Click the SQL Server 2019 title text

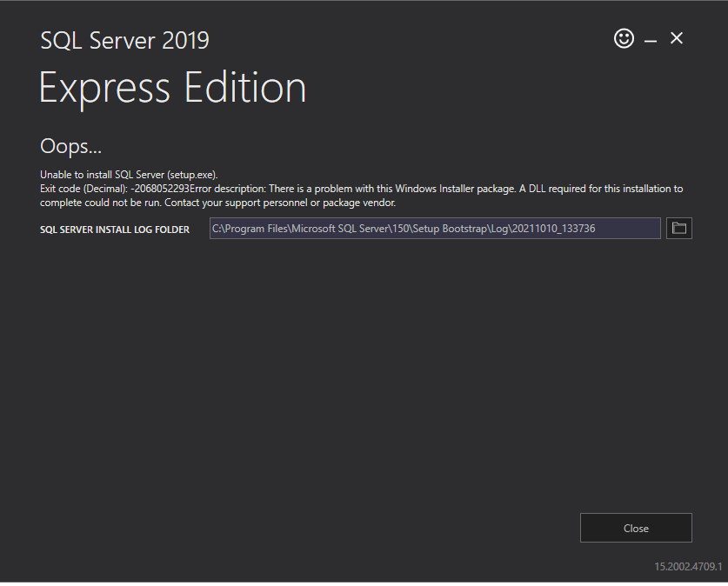coord(124,40)
